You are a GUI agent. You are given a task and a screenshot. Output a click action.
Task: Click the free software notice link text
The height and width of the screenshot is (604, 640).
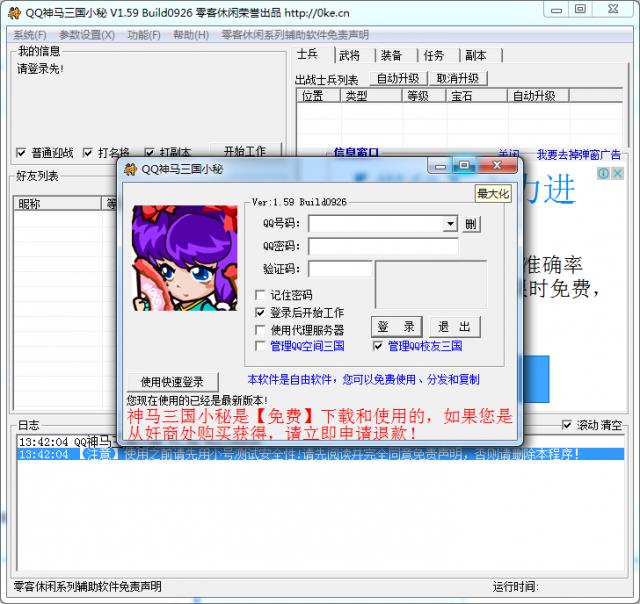pos(363,380)
